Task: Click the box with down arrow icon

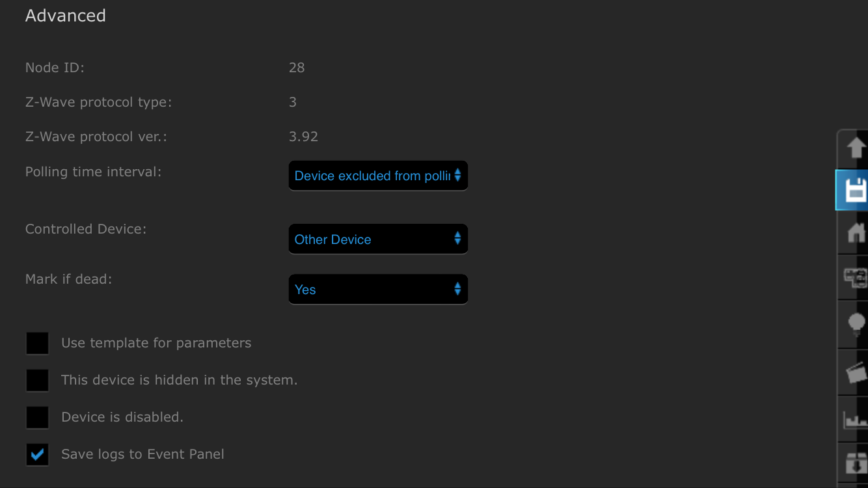Action: [x=855, y=465]
